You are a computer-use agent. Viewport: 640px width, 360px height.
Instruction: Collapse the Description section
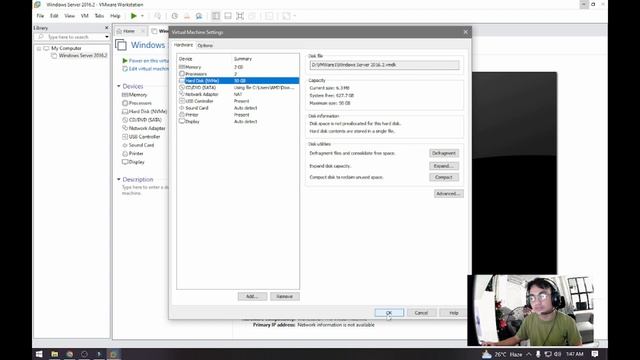pos(119,179)
